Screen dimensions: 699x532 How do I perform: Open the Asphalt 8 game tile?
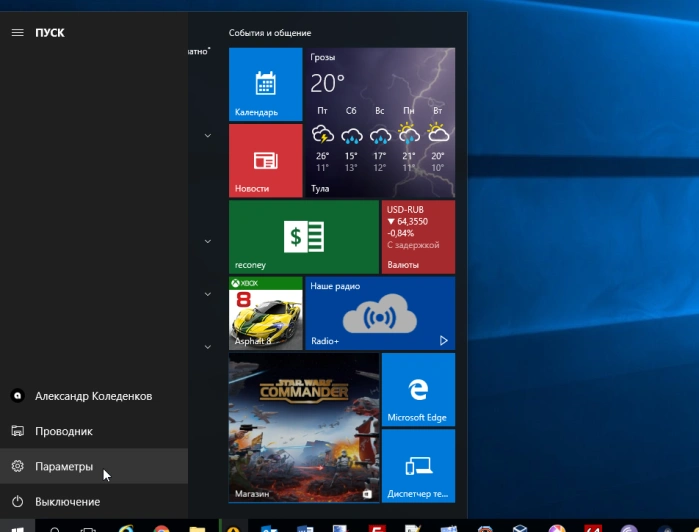point(265,313)
